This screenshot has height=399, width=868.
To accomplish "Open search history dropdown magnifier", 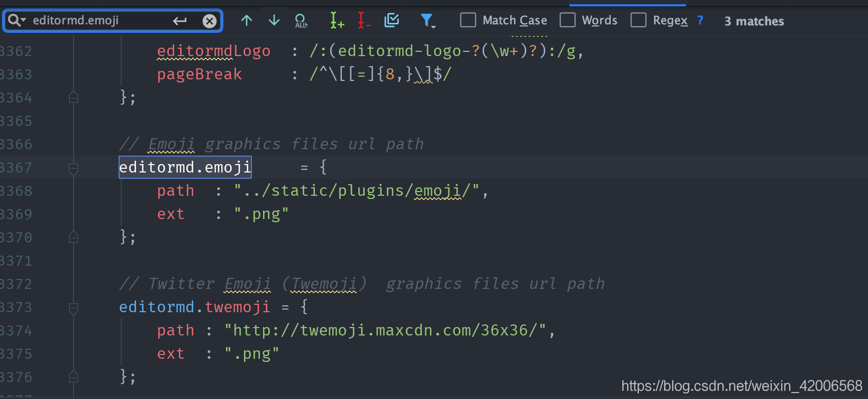I will click(x=16, y=21).
